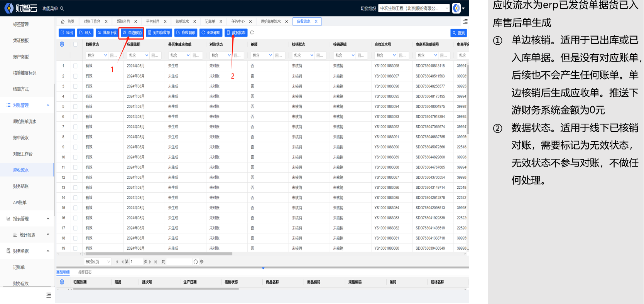The width and height of the screenshot is (644, 304).
Task: Open column settings gear in main table header
Action: pyautogui.click(x=62, y=44)
